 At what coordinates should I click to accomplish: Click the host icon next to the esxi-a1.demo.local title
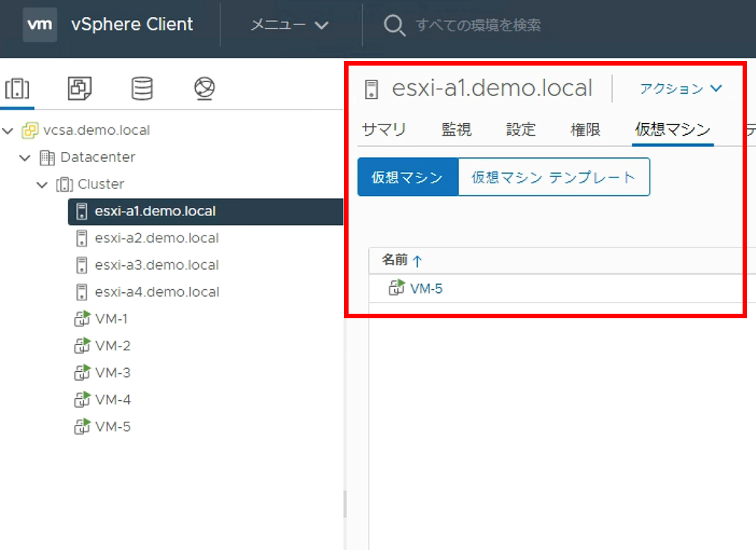coord(371,89)
